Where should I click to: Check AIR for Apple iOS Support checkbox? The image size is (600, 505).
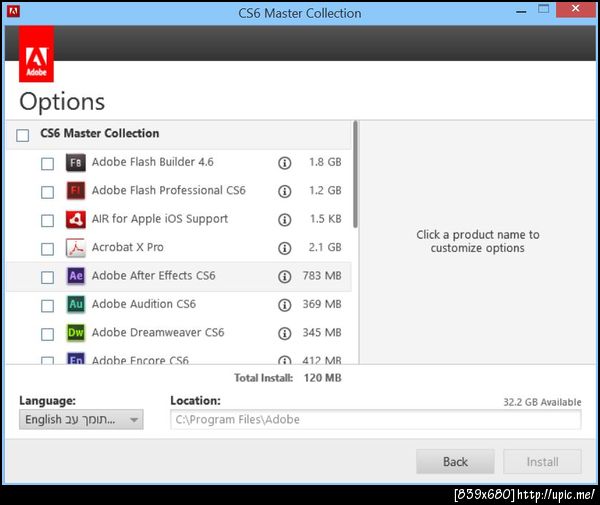(47, 220)
